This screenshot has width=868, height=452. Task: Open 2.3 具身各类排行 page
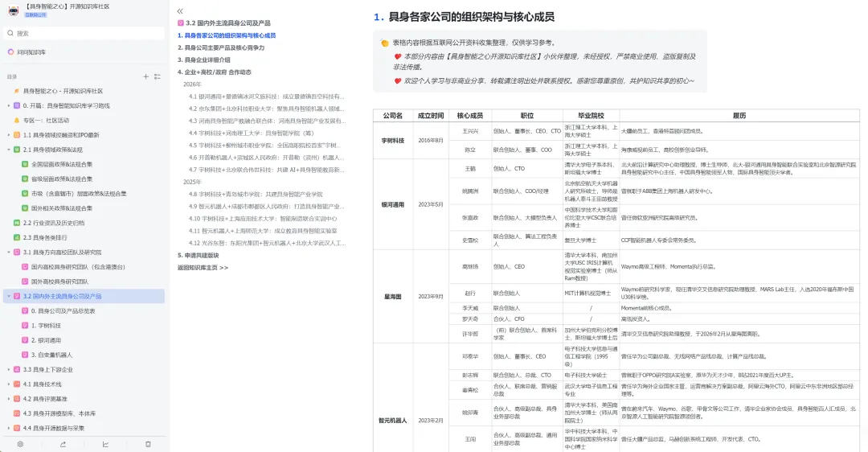(45, 237)
